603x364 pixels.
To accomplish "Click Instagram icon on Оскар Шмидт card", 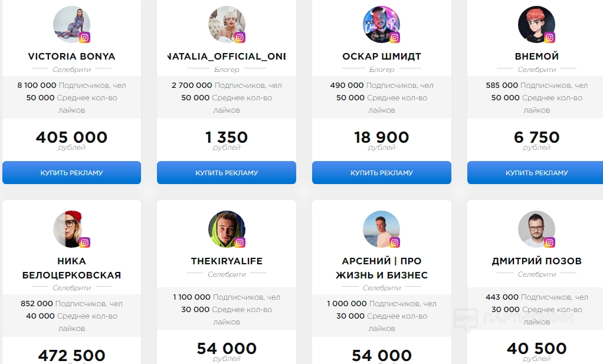I will (x=395, y=38).
